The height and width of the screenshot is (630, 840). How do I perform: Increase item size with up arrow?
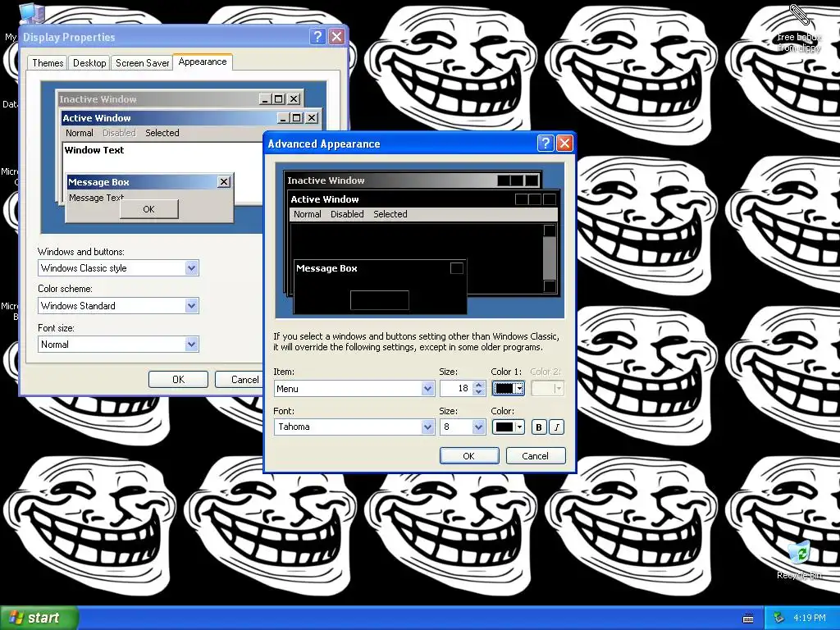[x=479, y=385]
